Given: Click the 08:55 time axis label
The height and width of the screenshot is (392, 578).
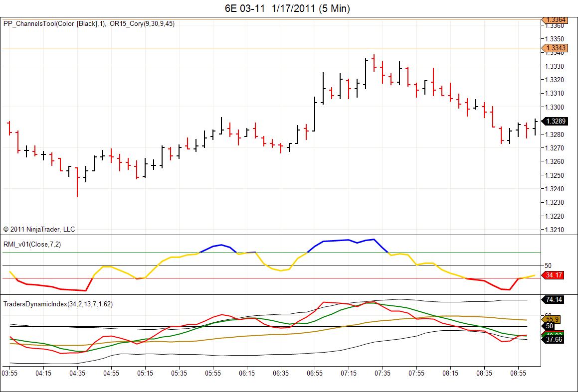Looking at the screenshot, I should [x=518, y=373].
